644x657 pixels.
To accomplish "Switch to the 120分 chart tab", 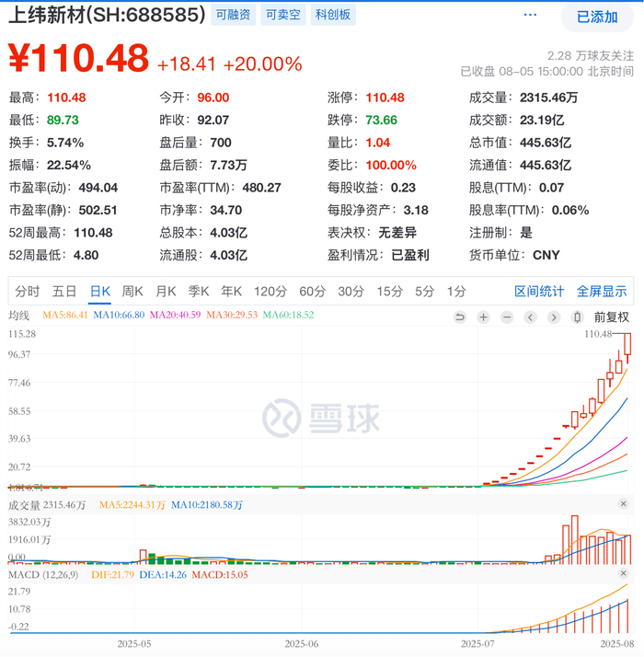I will [x=270, y=291].
